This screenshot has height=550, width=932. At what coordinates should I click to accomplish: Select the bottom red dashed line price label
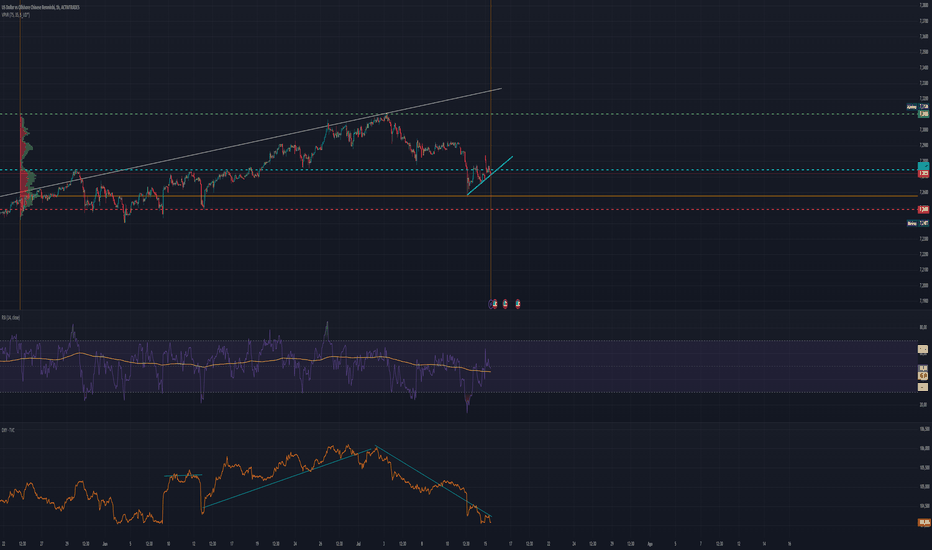(x=924, y=209)
